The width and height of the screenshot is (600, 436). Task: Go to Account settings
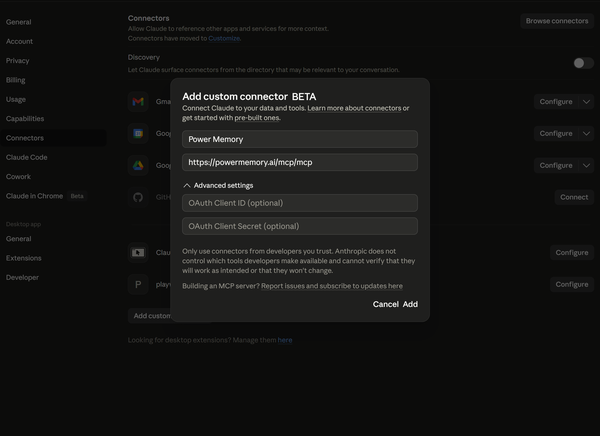click(20, 41)
